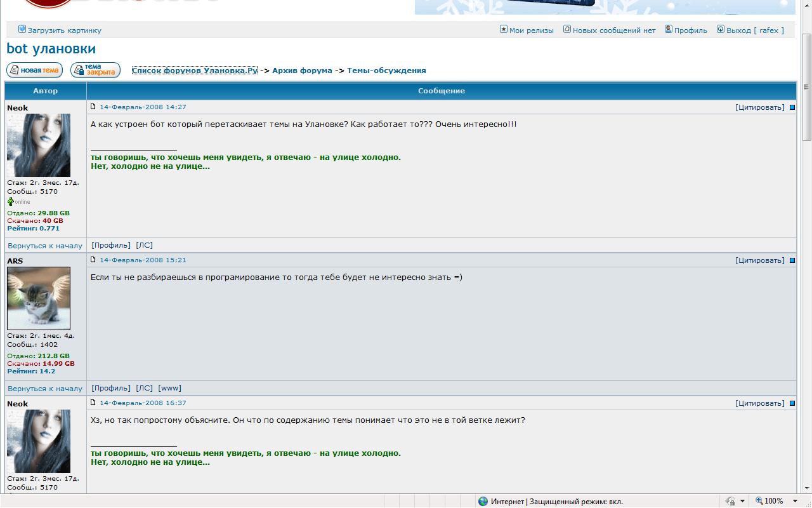Click the post icon beside 14-Февраль-2008 14:27
812x508 pixels.
(x=93, y=107)
